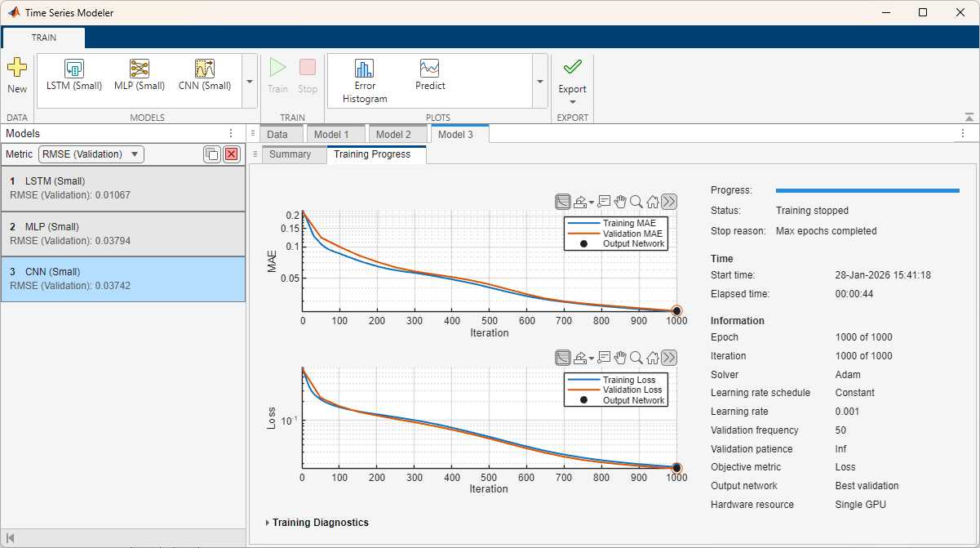980x548 pixels.
Task: Toggle log scale button on MAE plot
Action: click(562, 201)
